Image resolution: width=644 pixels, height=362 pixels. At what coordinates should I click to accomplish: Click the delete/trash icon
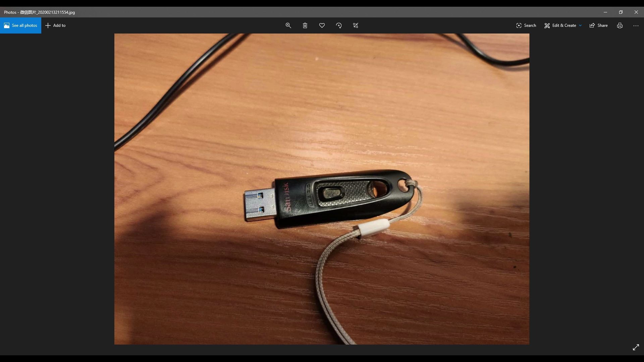click(305, 25)
